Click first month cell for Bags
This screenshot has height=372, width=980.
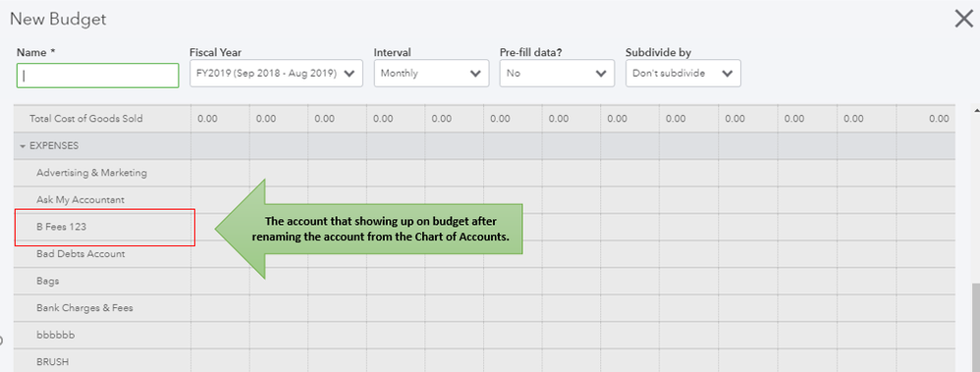pos(220,281)
